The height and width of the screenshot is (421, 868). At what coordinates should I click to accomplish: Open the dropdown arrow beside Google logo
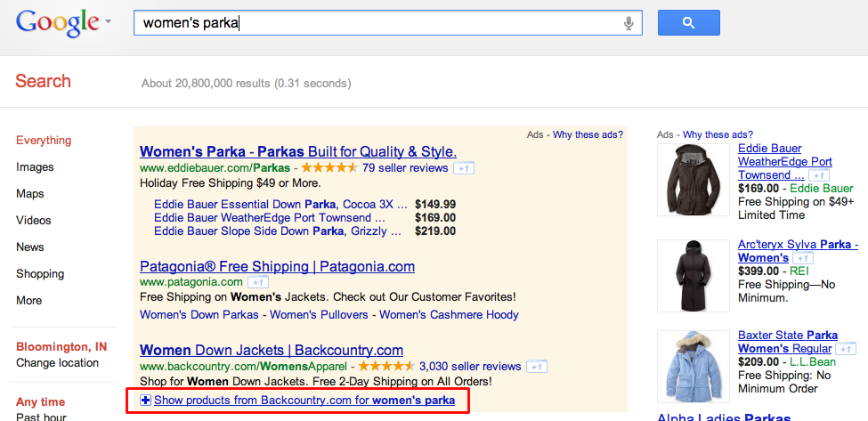coord(108,21)
